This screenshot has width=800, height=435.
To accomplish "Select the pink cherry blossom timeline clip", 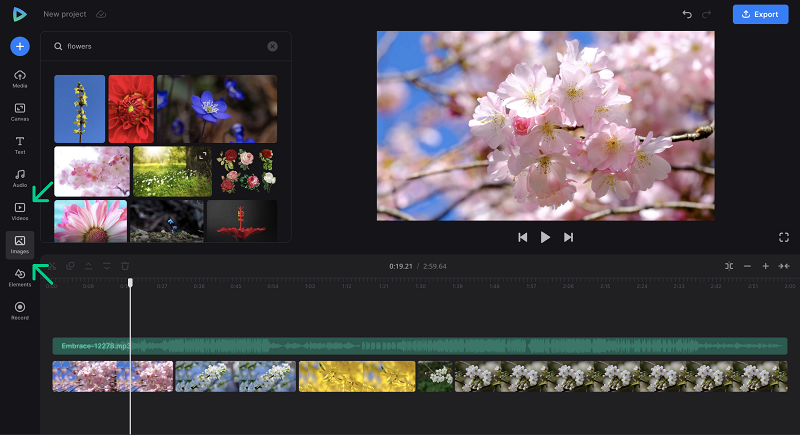I will click(113, 376).
